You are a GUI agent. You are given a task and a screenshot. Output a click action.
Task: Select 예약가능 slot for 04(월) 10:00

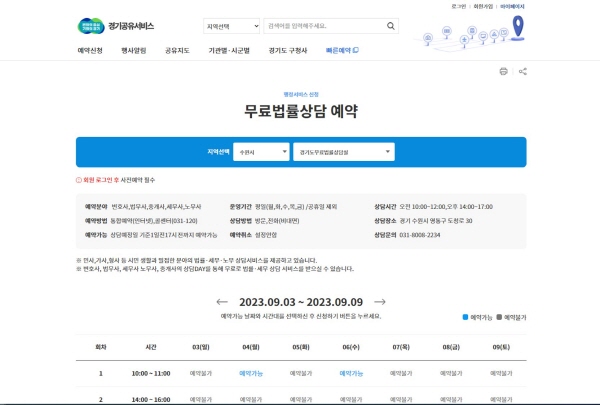click(251, 373)
